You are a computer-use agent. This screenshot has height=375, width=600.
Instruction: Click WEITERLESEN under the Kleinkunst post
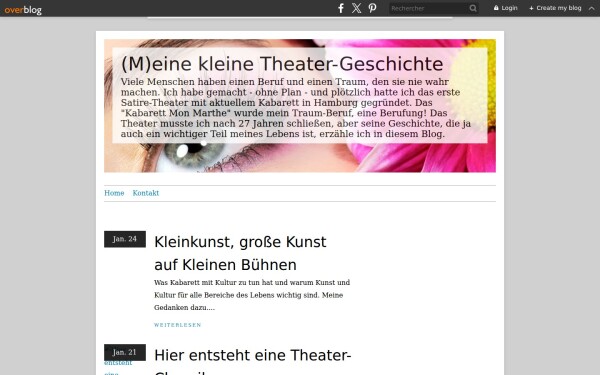[178, 325]
